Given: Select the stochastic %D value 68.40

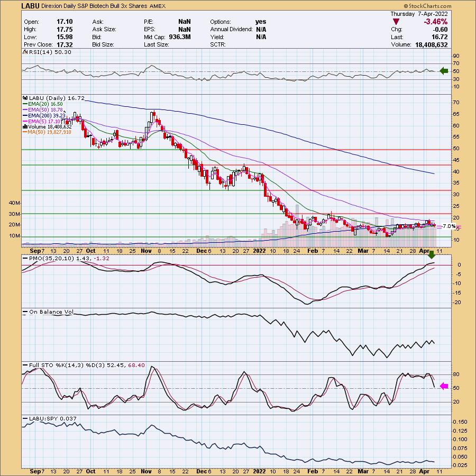Looking at the screenshot, I should click(136, 365).
